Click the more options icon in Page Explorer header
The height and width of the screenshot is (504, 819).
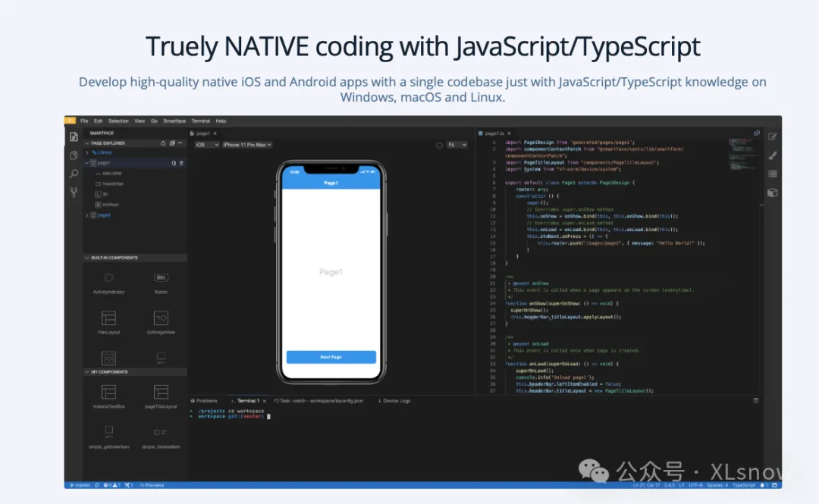coord(180,143)
